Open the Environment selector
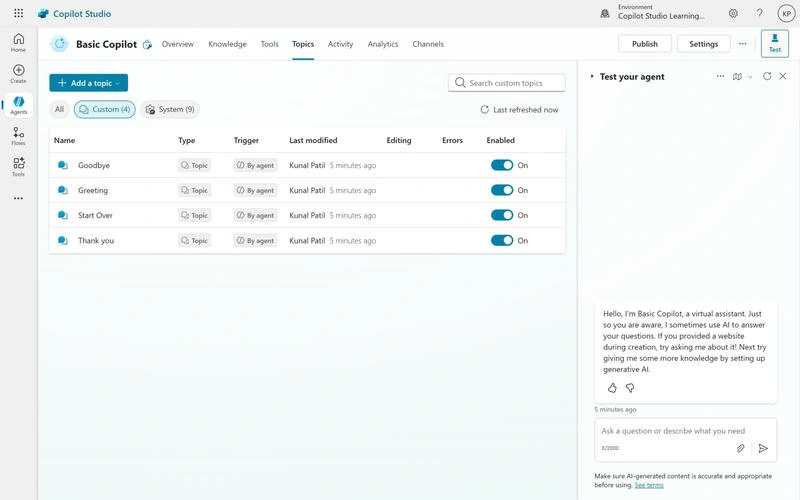 click(x=661, y=12)
